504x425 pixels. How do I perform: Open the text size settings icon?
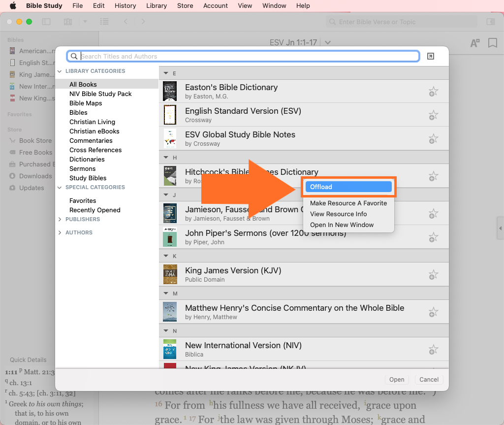click(x=475, y=43)
